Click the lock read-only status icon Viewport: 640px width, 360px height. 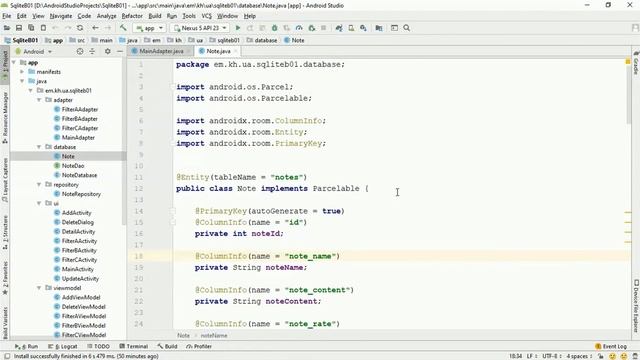601,356
